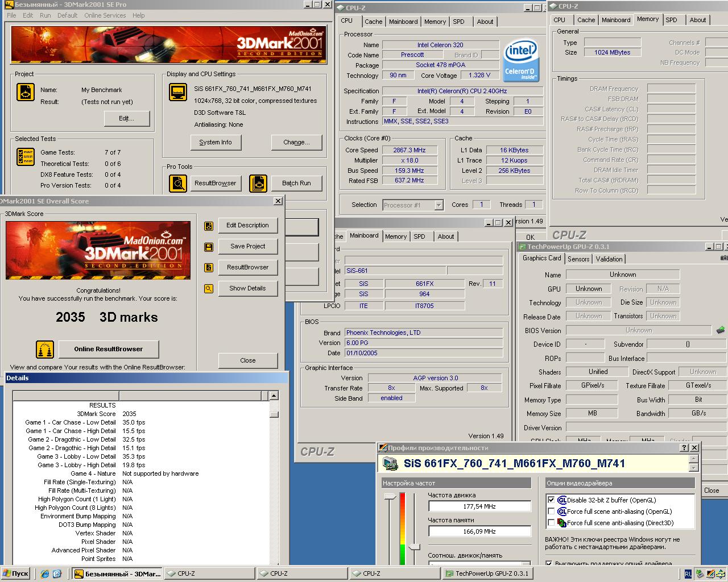Click the Change... button for display settings

tap(296, 142)
